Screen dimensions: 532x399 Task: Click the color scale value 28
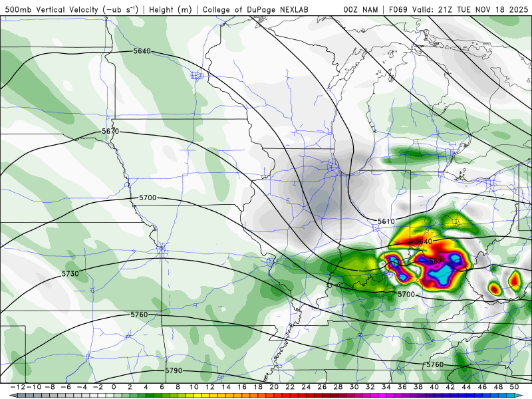click(x=338, y=387)
